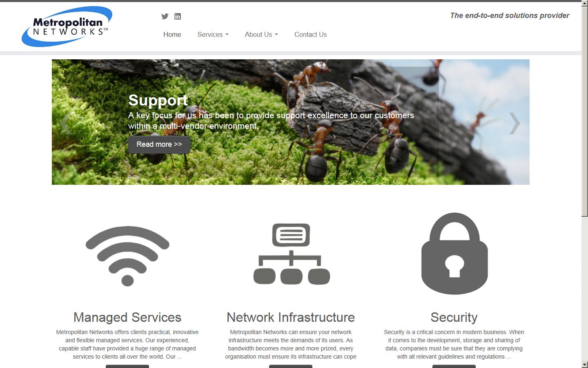Viewport: 588px width, 368px height.
Task: Open the LinkedIn social icon
Action: [178, 16]
